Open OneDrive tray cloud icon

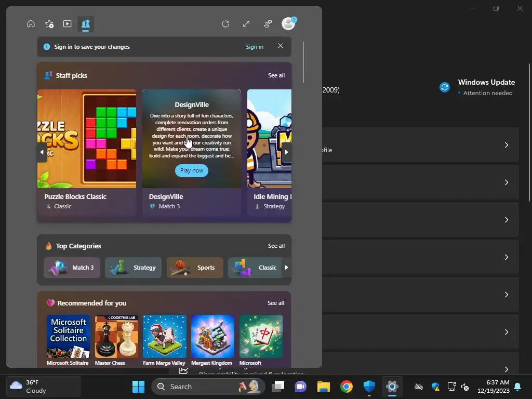419,387
